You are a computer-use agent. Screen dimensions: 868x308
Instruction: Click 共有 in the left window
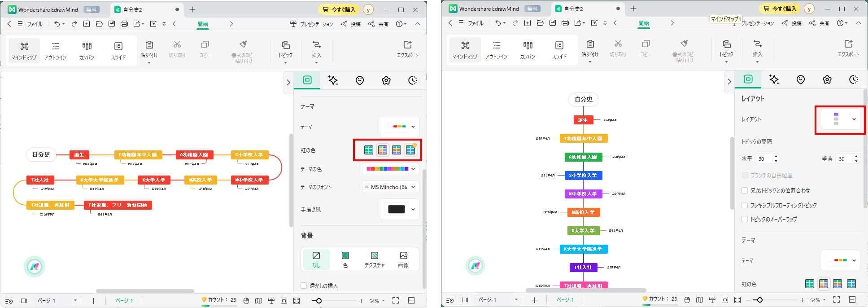click(379, 24)
